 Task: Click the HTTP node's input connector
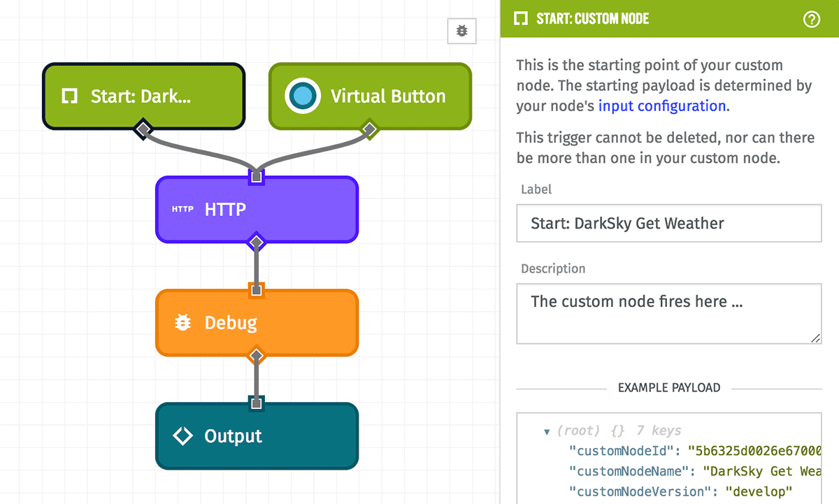(257, 177)
